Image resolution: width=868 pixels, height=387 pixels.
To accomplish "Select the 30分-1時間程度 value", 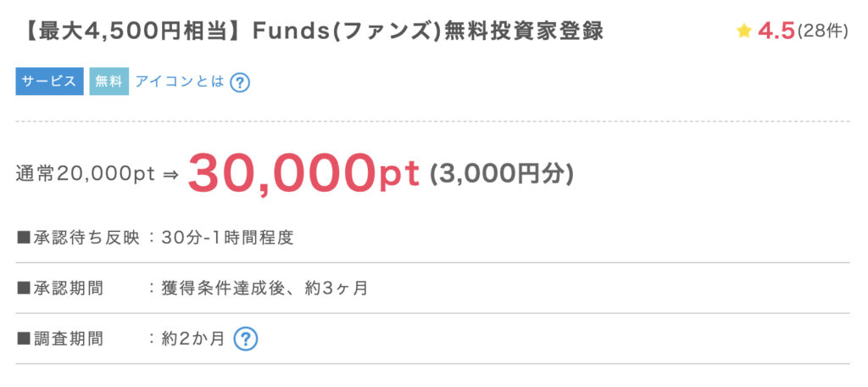I will click(x=227, y=238).
